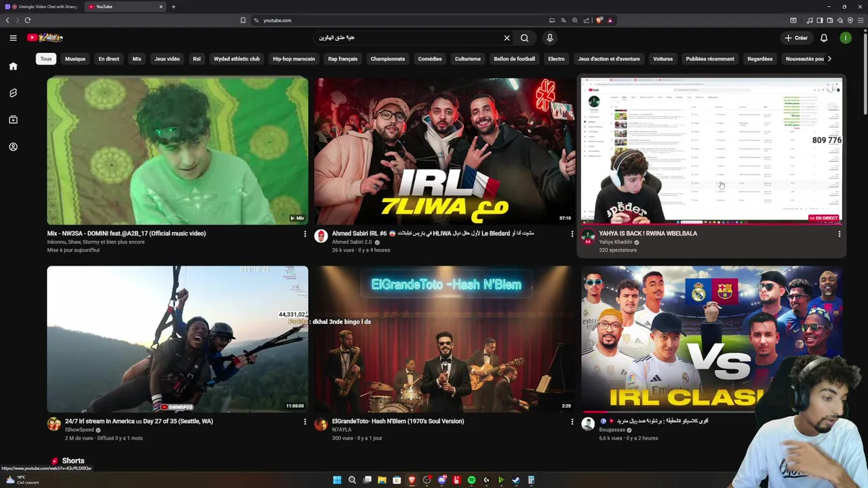This screenshot has width=868, height=488.
Task: Click inside the YouTube search field
Action: pos(407,38)
